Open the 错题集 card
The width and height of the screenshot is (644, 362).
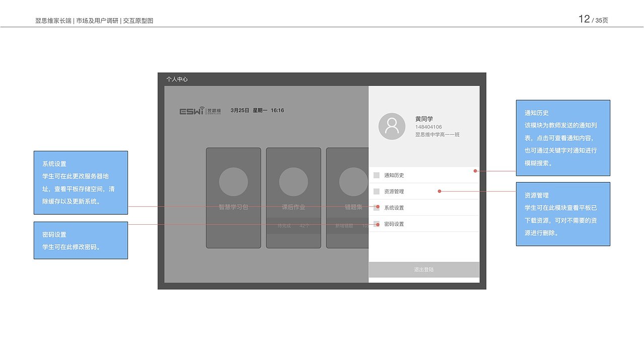coord(347,198)
